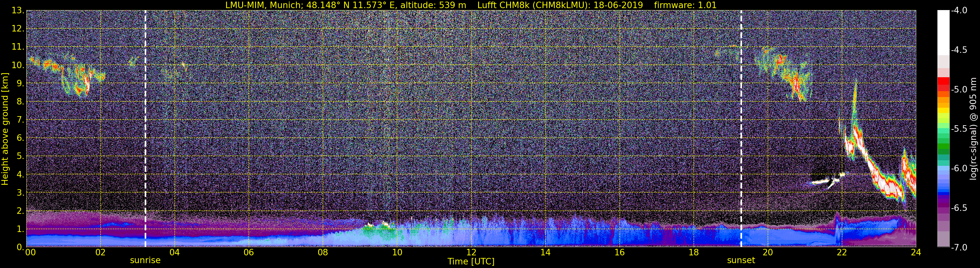The height and width of the screenshot is (268, 980).
Task: Click the "firmware: 1.01" text
Action: (686, 5)
